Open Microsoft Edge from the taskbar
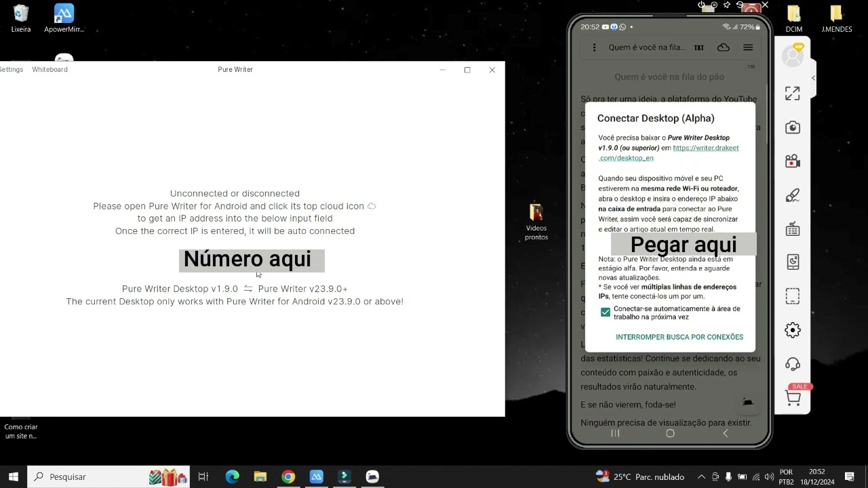The width and height of the screenshot is (868, 488). [x=232, y=476]
